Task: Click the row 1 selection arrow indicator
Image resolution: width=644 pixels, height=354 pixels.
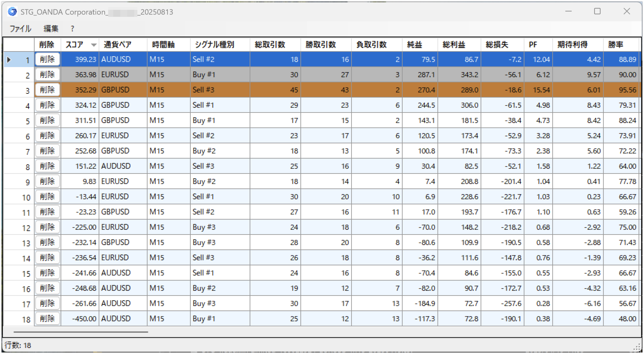Action: coord(9,60)
